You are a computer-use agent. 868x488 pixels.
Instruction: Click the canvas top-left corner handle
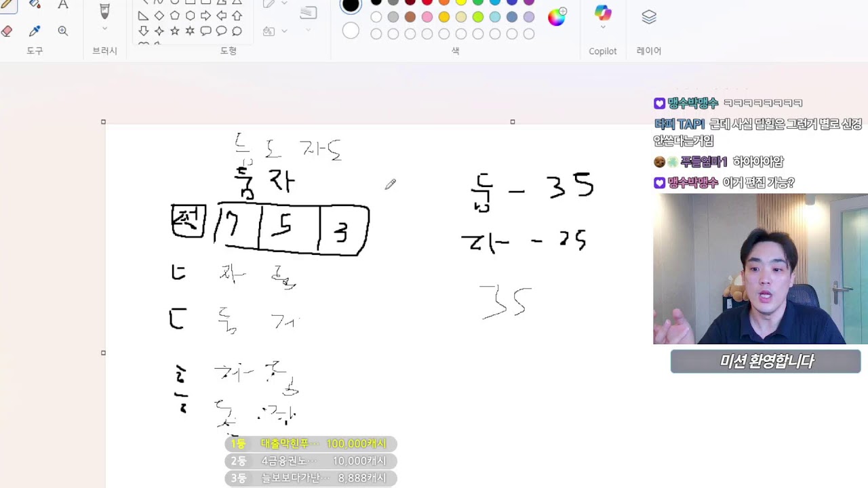[x=103, y=122]
